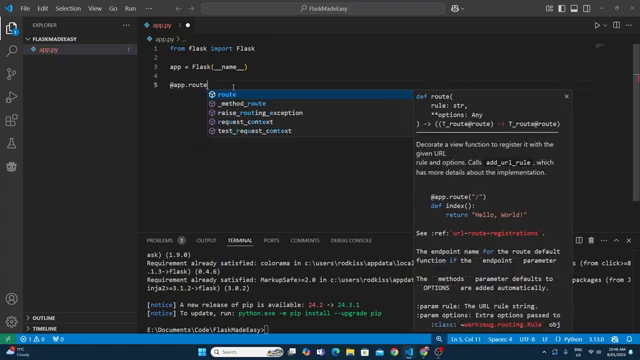Expand the OUTLINE section
Viewport: 640px width, 360px height.
[44, 318]
